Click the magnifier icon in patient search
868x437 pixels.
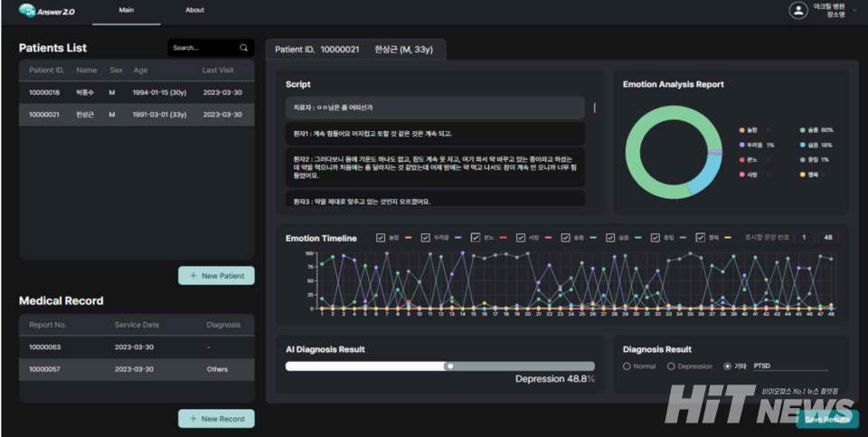(x=243, y=48)
